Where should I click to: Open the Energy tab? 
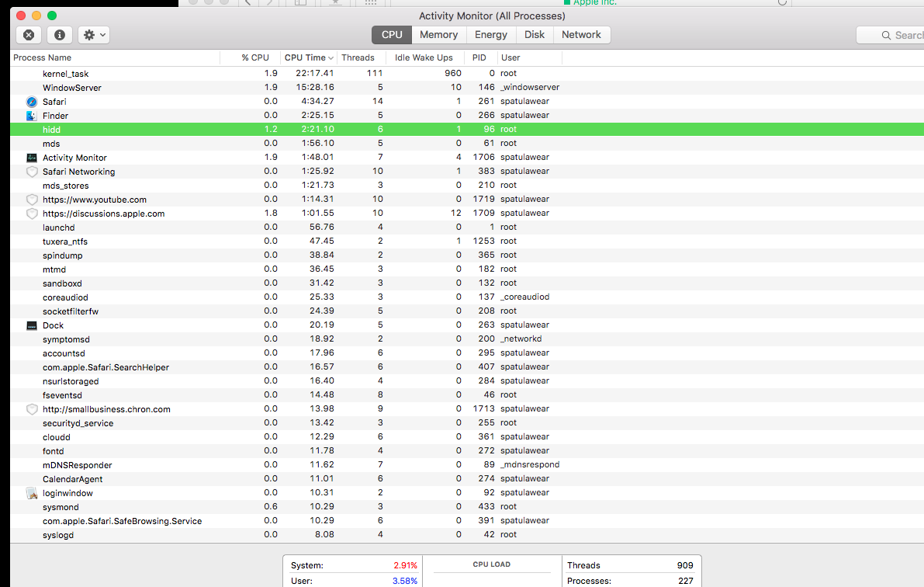point(491,35)
